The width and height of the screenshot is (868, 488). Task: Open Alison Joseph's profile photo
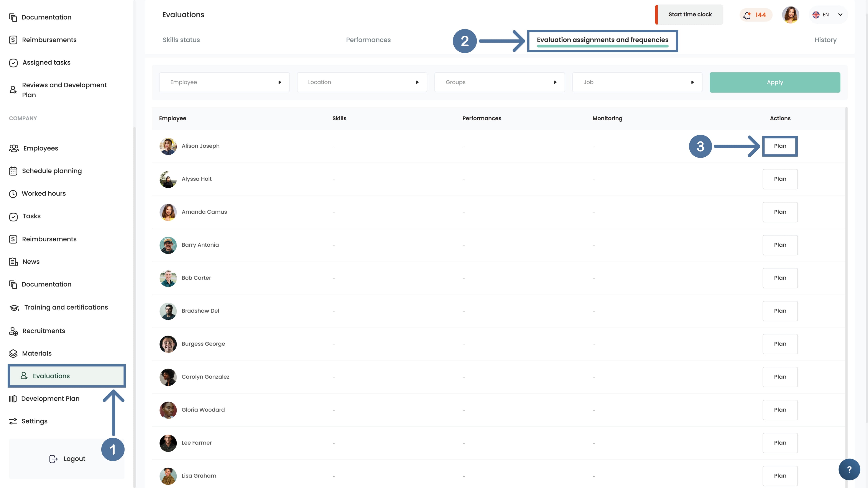(168, 146)
